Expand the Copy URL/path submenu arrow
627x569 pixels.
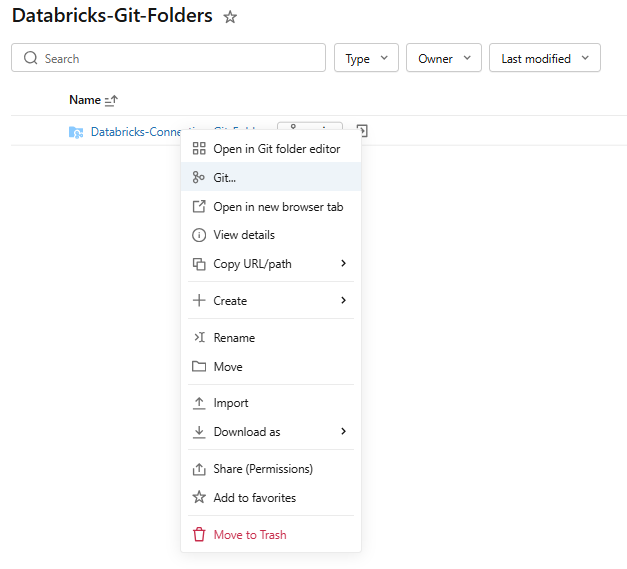343,263
